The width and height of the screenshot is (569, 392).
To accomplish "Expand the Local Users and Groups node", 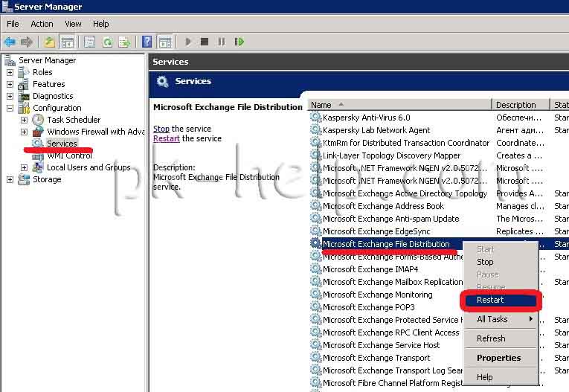I will click(24, 167).
